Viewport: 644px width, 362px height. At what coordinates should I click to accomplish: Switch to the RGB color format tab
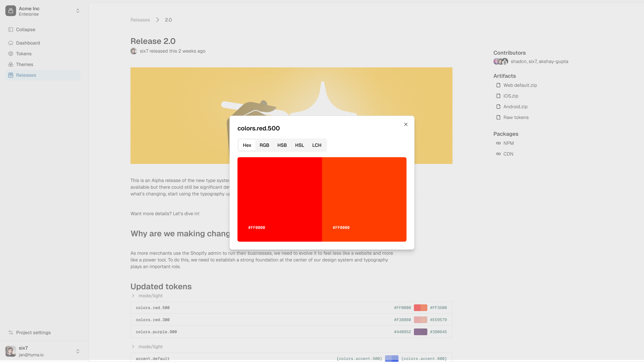(264, 145)
